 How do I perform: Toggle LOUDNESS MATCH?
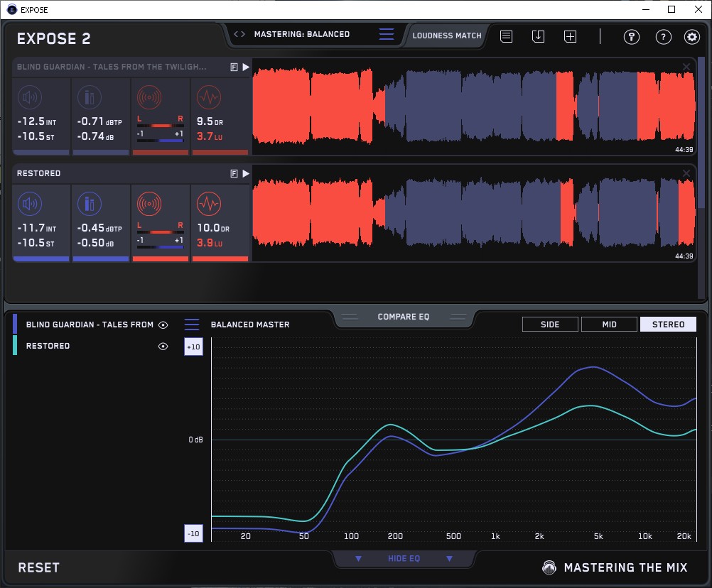click(447, 36)
